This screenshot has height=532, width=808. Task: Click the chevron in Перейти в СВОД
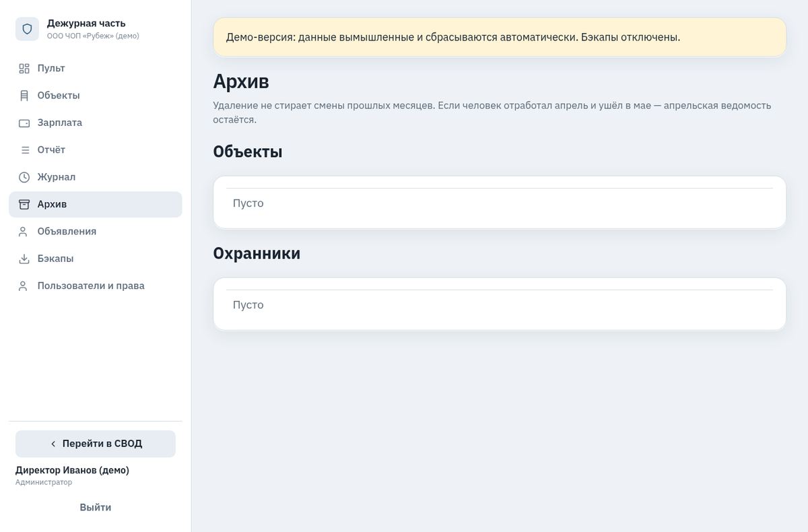[53, 444]
